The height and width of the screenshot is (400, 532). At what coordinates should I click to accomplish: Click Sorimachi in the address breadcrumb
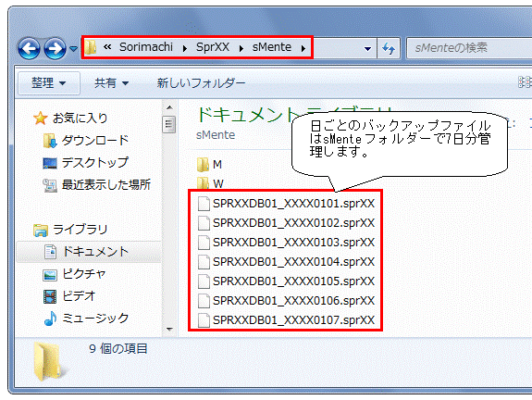146,47
